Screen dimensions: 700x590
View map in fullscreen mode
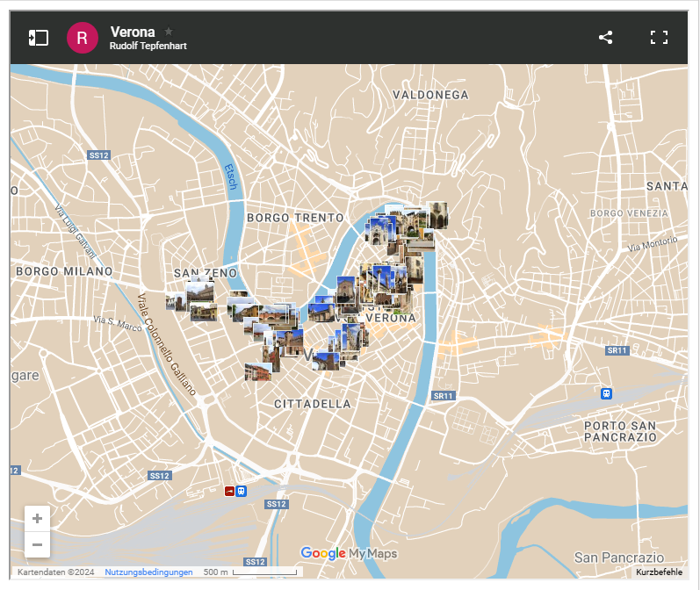point(659,38)
